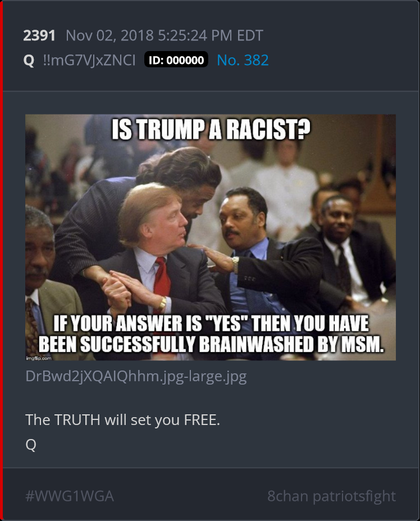Screen dimensions: 420x521
Task: Click the footer bar between hashtag and board
Action: 191,496
